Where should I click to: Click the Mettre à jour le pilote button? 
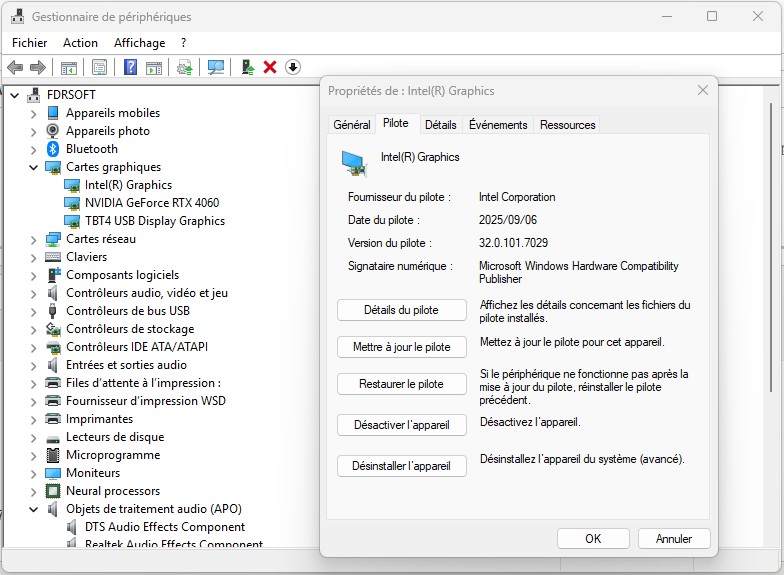coord(401,347)
